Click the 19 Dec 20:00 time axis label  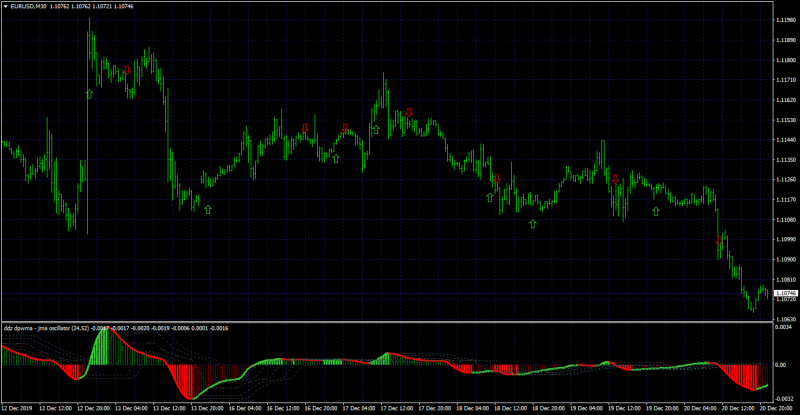pos(663,408)
